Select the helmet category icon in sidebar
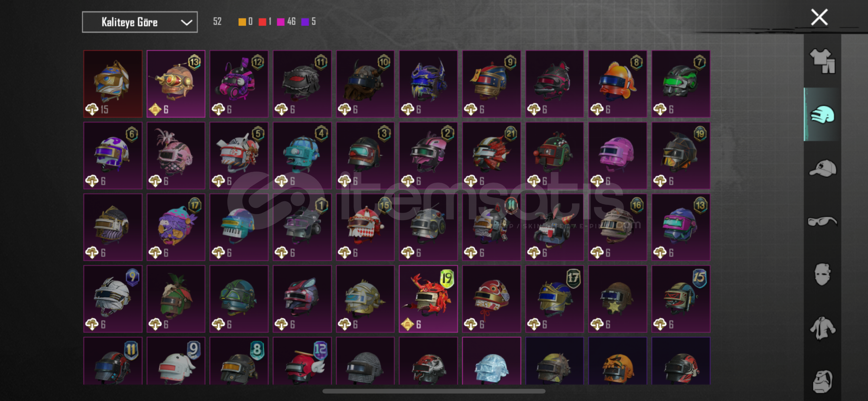868x401 pixels. pos(822,114)
